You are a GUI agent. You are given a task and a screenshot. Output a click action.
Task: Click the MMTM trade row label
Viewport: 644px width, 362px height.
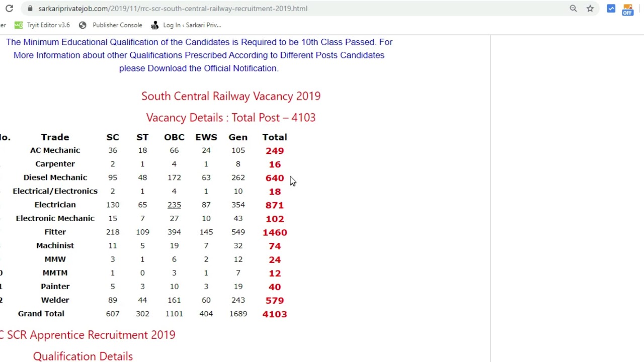pos(55,273)
